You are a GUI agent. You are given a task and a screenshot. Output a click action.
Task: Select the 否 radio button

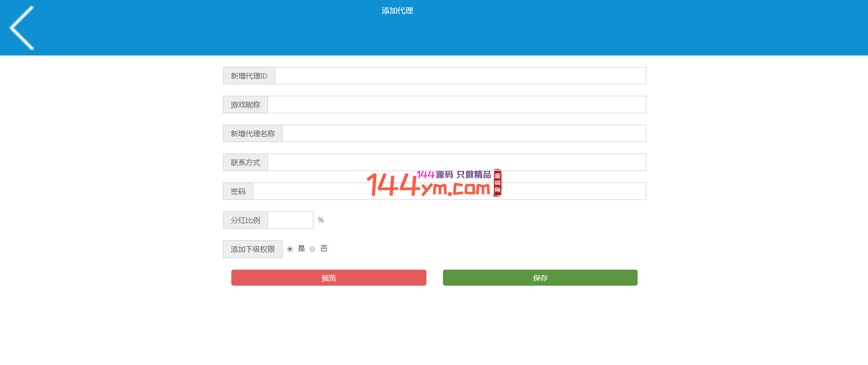point(312,249)
